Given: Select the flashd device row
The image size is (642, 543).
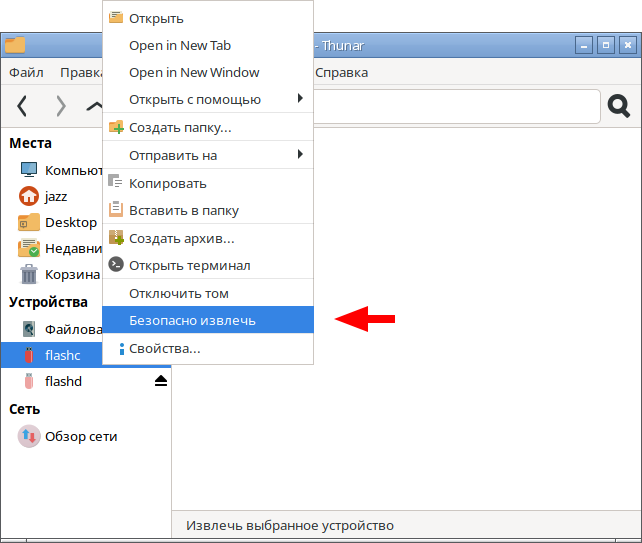Looking at the screenshot, I should click(x=86, y=381).
